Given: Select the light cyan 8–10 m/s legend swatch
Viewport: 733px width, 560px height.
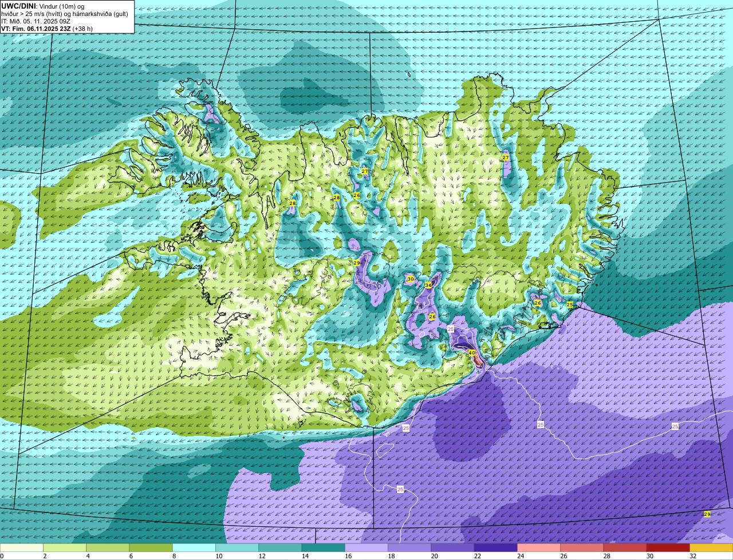Looking at the screenshot, I should pyautogui.click(x=194, y=547).
